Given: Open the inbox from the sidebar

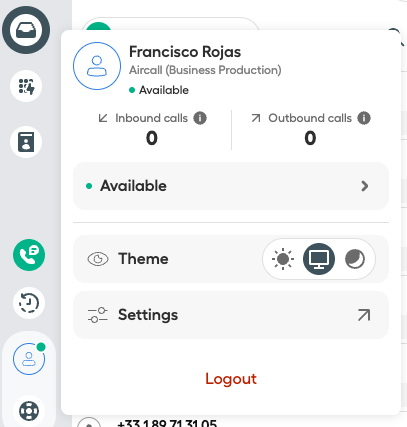Looking at the screenshot, I should coord(26,30).
